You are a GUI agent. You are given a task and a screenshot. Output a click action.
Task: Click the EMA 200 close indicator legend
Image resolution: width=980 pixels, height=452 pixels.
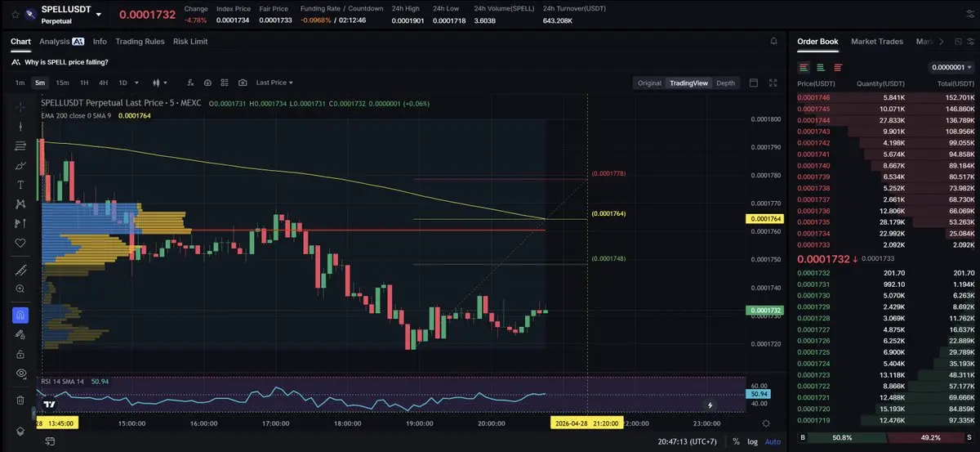click(78, 116)
